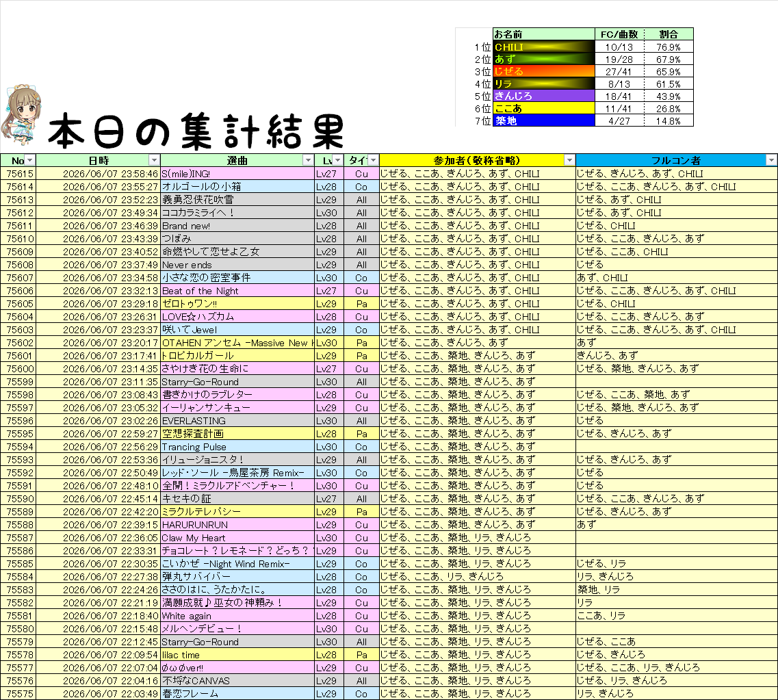Select the あず ranking name cell
This screenshot has width=778, height=700.
point(544,60)
